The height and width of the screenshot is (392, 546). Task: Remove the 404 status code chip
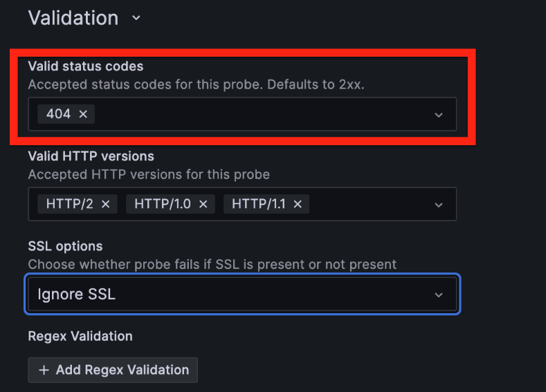pos(83,114)
